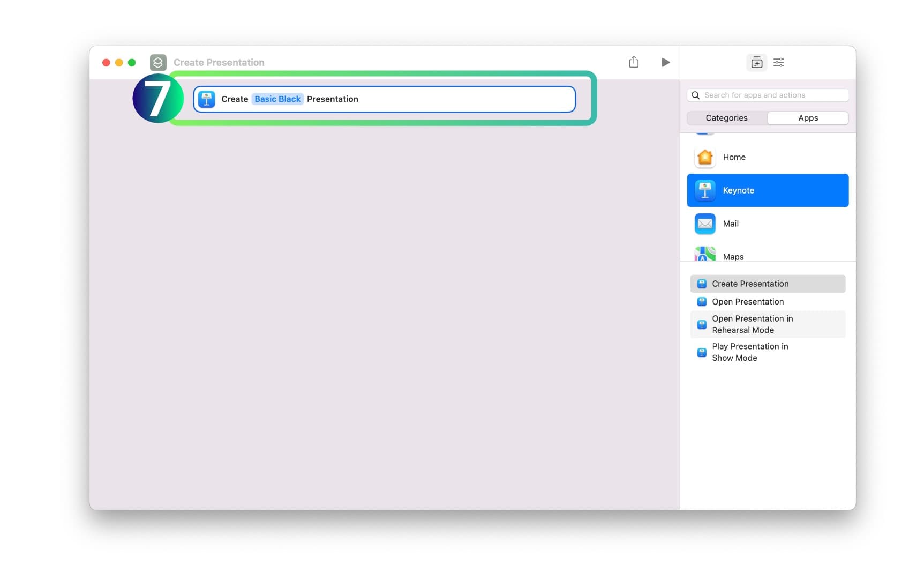Click the search apps and actions field
924x579 pixels.
771,95
